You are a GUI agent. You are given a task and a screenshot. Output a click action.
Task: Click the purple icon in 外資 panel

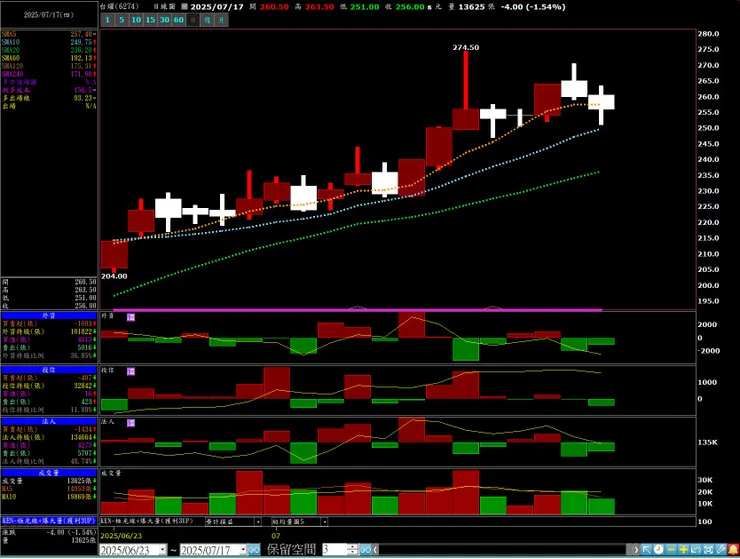131,317
